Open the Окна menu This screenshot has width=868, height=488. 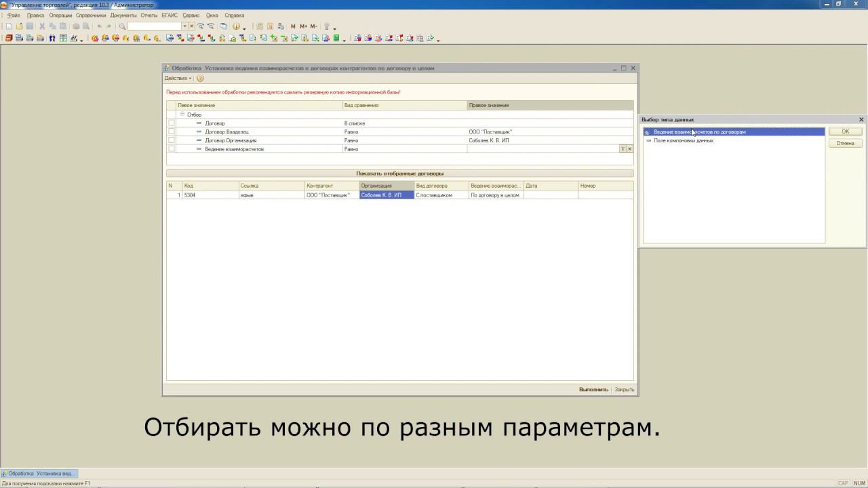pos(212,15)
